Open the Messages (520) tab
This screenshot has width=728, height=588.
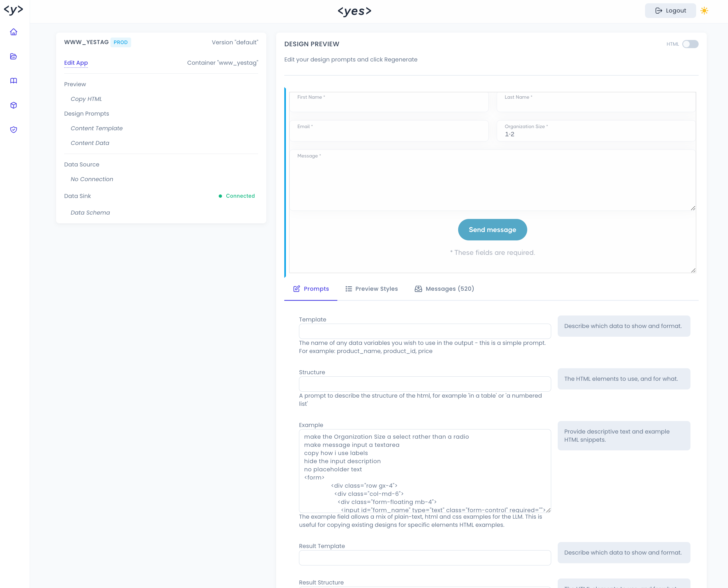444,289
